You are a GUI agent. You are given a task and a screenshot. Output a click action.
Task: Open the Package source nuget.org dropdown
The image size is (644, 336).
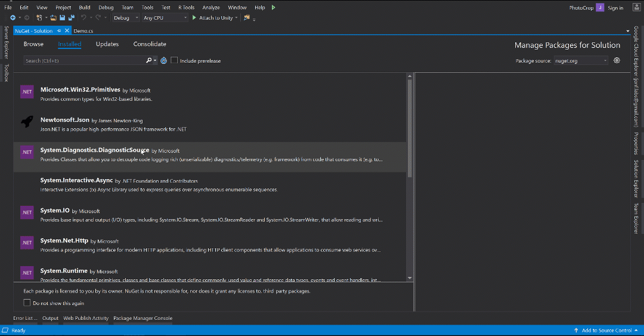pos(581,60)
